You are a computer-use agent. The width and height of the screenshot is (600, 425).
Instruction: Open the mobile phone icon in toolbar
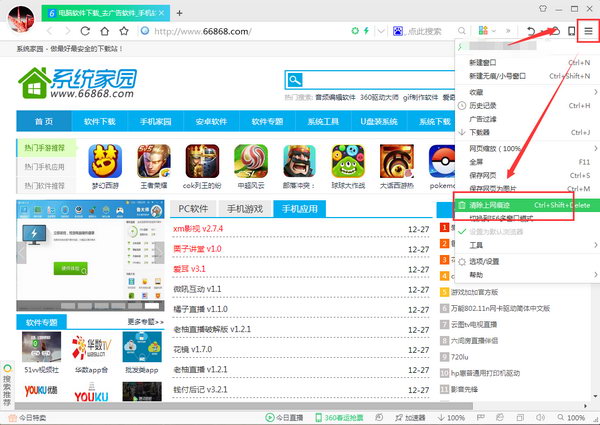(571, 31)
